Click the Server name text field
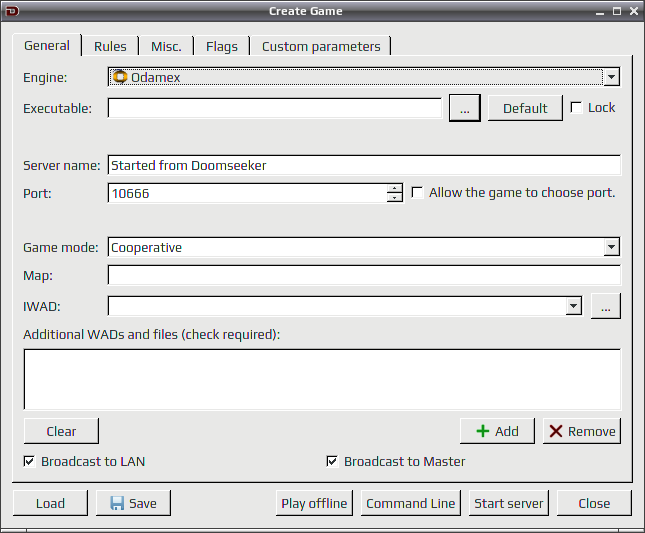 point(364,165)
